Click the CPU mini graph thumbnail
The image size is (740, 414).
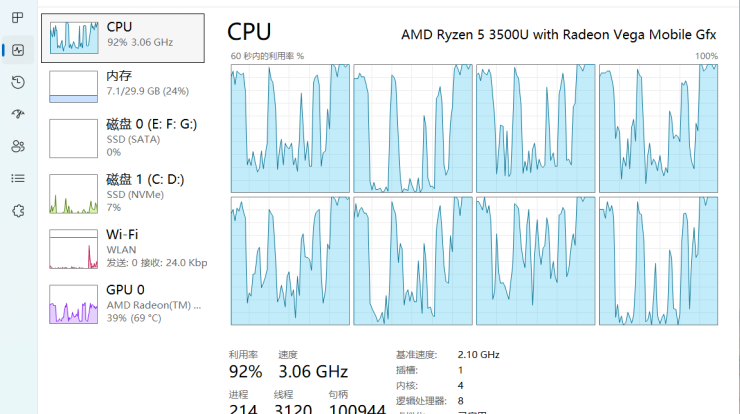click(x=73, y=37)
